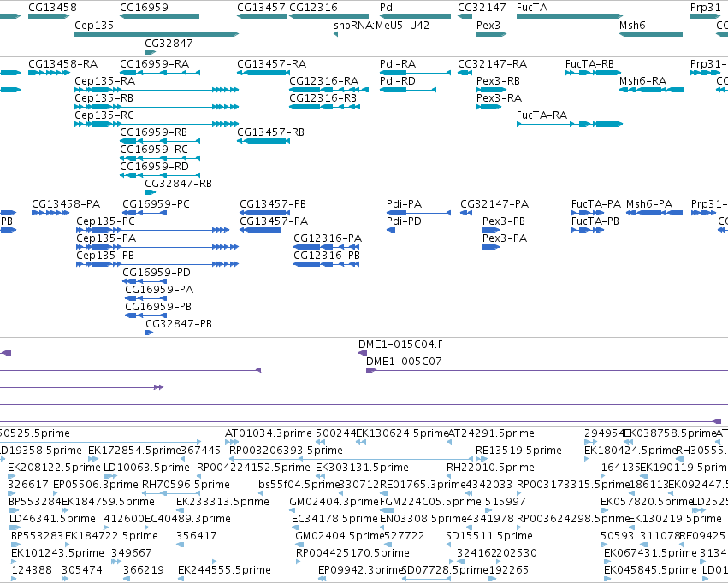Click the CG32147-PA protein label
728x583 pixels.
pyautogui.click(x=494, y=204)
